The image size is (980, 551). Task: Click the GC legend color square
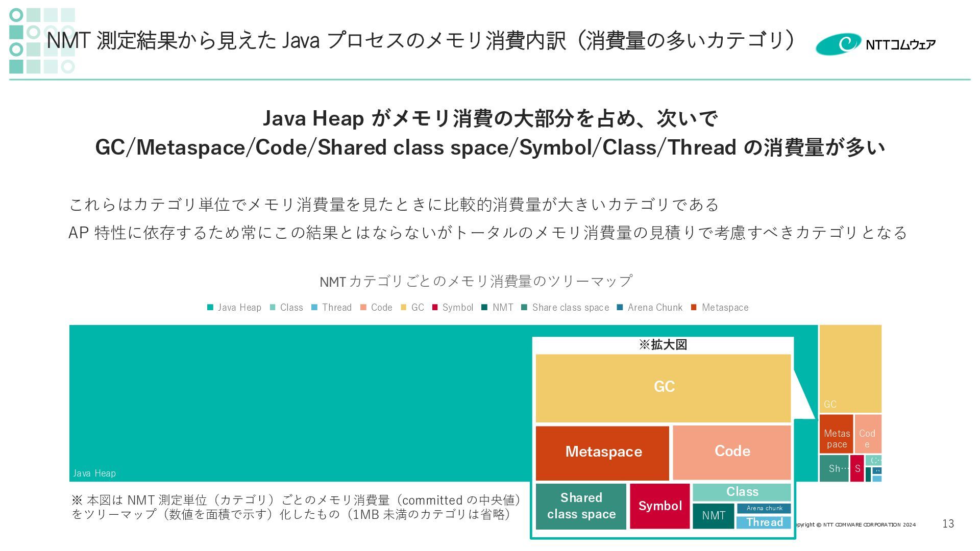403,307
